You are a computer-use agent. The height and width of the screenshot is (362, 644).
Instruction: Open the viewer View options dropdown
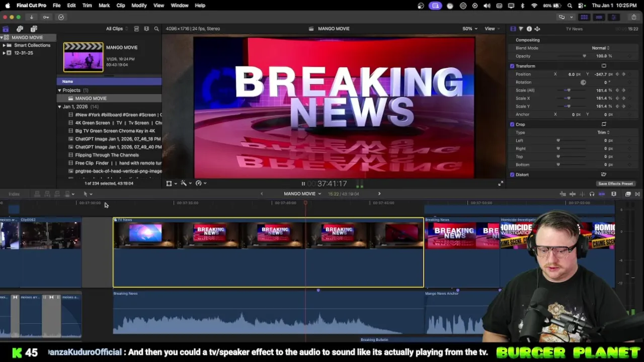(x=492, y=29)
